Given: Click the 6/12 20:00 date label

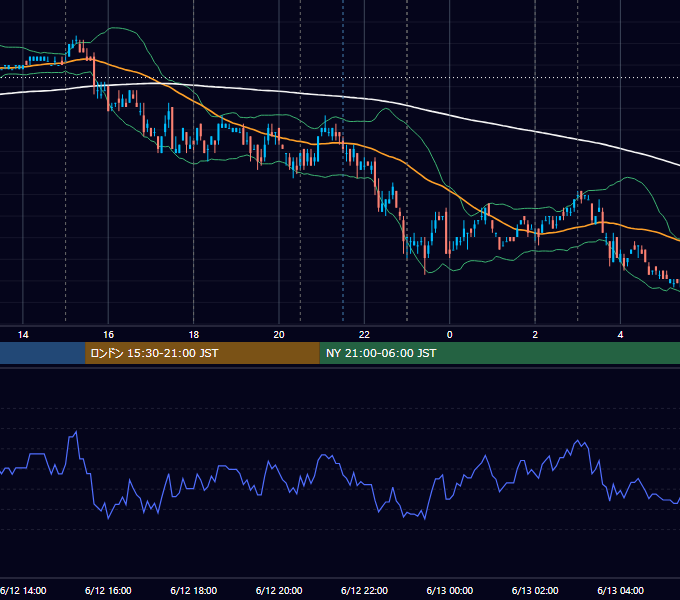Looking at the screenshot, I should click(x=279, y=590).
